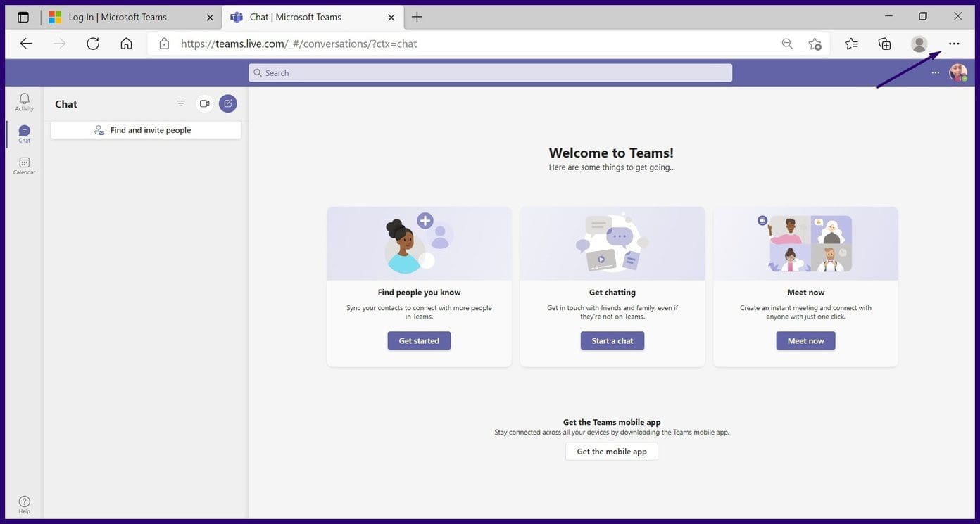Viewport: 980px width, 524px height.
Task: Click the Get the Teams mobile app heading
Action: pyautogui.click(x=612, y=422)
